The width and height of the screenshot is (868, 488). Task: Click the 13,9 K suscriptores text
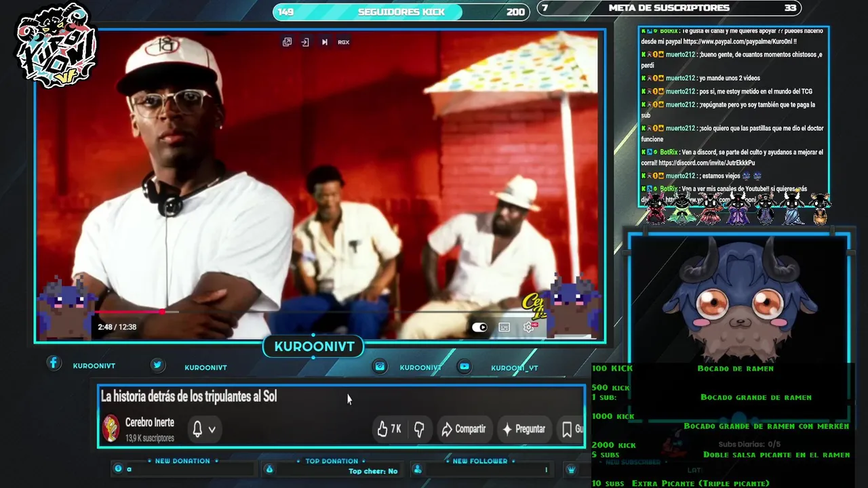click(150, 438)
